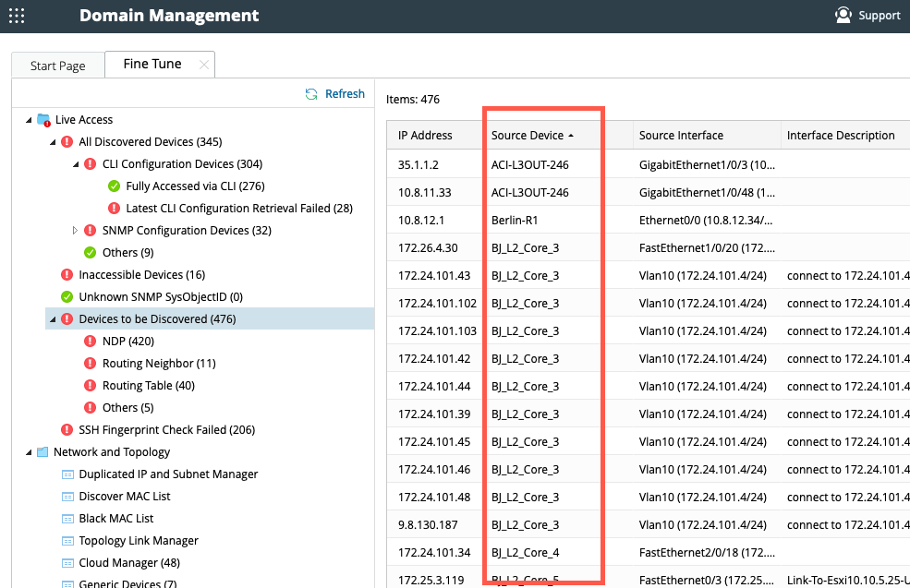
Task: Click the Support person icon
Action: pyautogui.click(x=843, y=15)
